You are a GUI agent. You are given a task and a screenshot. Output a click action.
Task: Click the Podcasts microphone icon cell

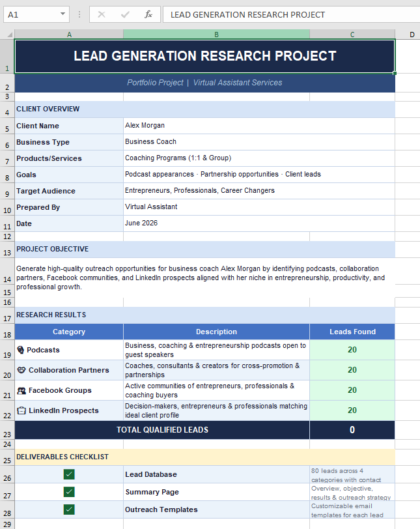pyautogui.click(x=21, y=350)
